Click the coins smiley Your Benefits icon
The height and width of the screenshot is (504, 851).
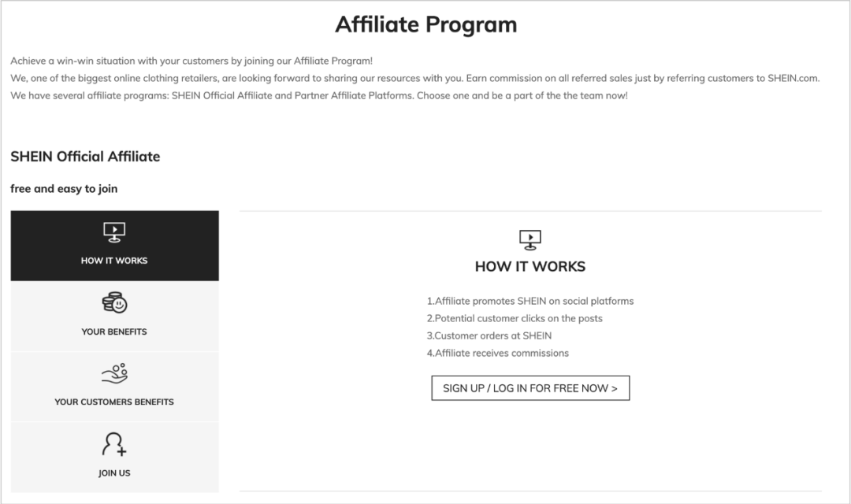tap(114, 303)
